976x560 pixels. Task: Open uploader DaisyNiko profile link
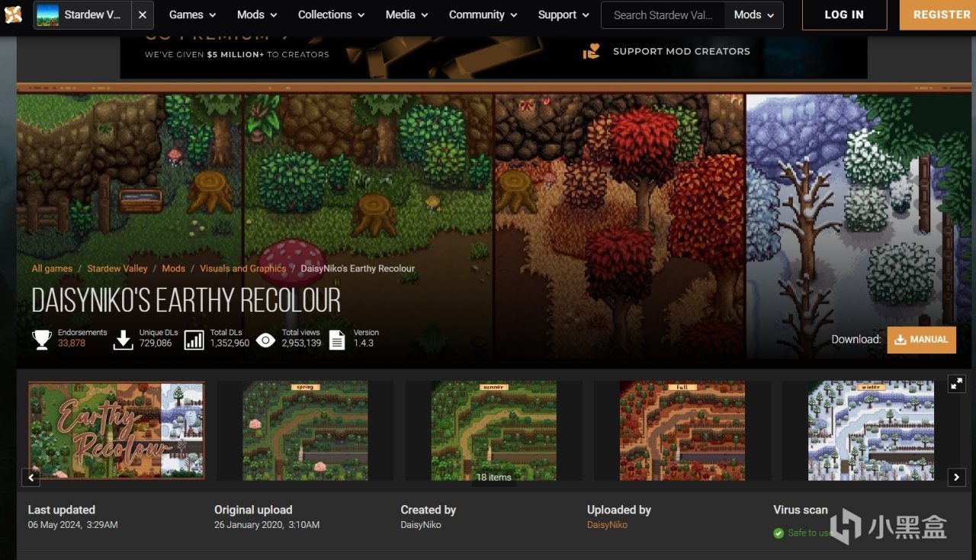608,525
